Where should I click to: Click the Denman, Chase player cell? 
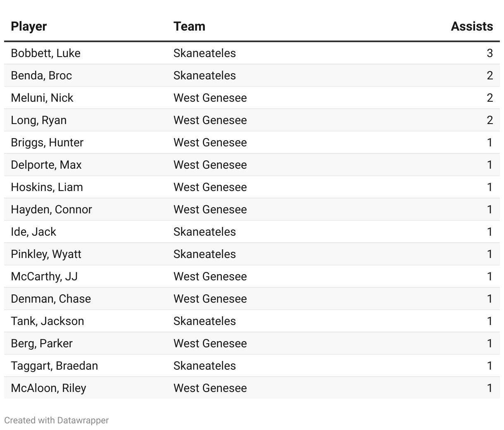pyautogui.click(x=51, y=299)
